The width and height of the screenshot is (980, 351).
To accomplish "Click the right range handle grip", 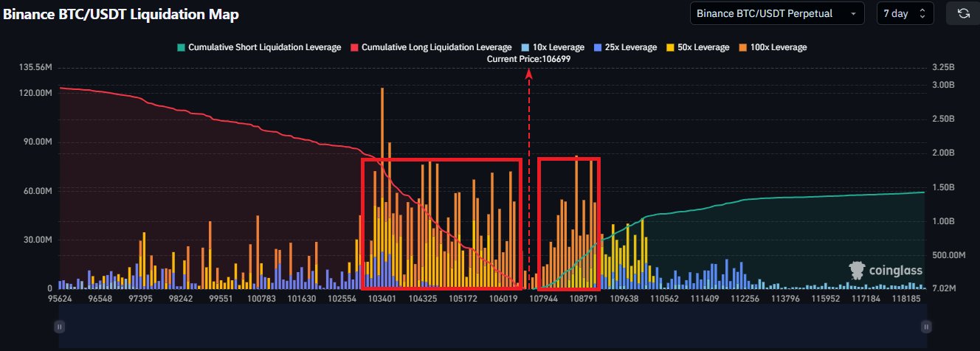I will [924, 326].
